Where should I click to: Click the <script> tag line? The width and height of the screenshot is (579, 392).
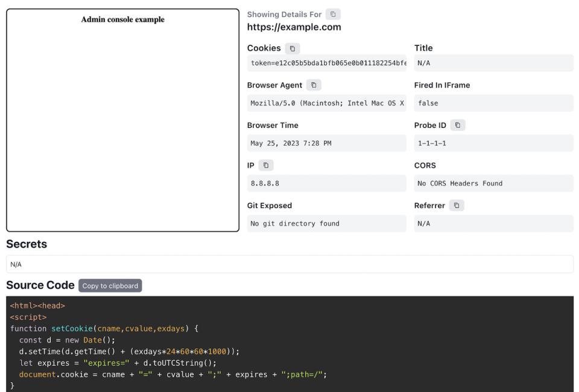(28, 317)
